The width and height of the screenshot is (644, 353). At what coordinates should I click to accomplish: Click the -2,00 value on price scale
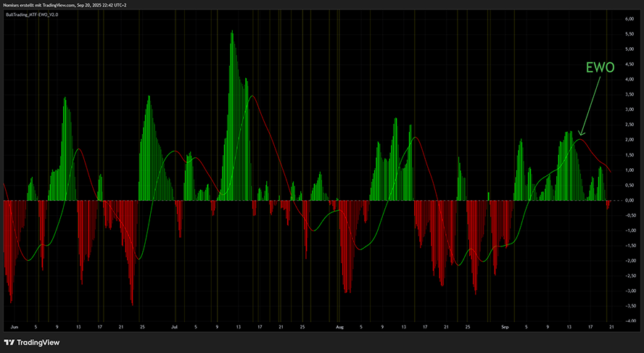pyautogui.click(x=627, y=260)
